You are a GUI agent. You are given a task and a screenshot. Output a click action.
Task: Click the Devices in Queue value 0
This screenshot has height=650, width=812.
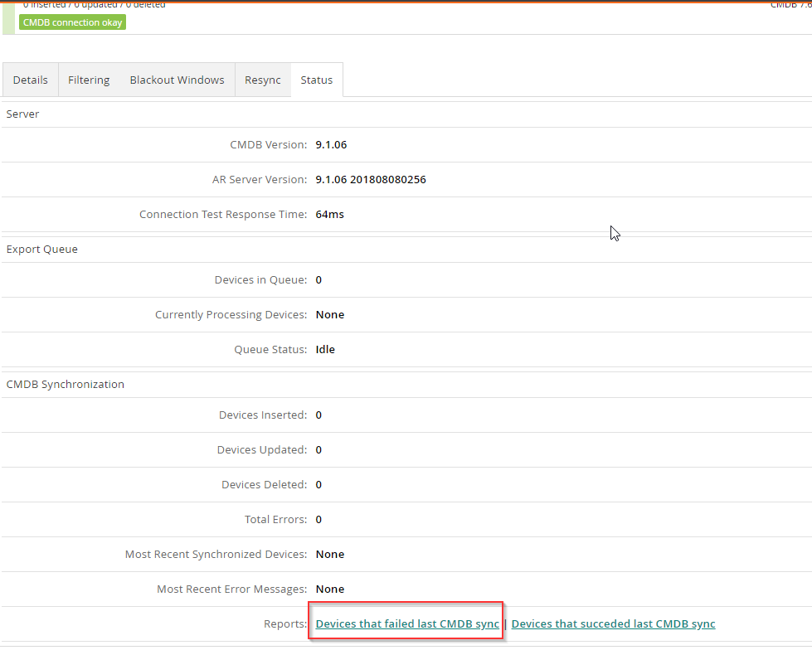tap(318, 280)
